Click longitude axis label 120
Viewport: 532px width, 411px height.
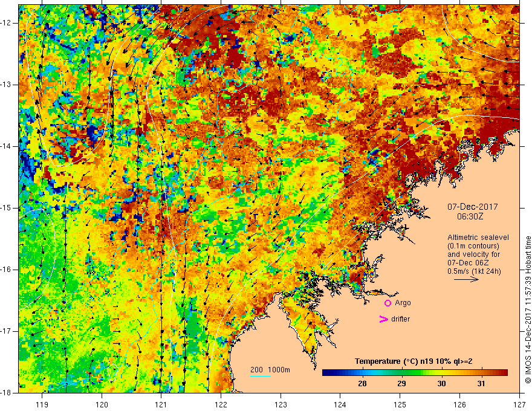[102, 404]
